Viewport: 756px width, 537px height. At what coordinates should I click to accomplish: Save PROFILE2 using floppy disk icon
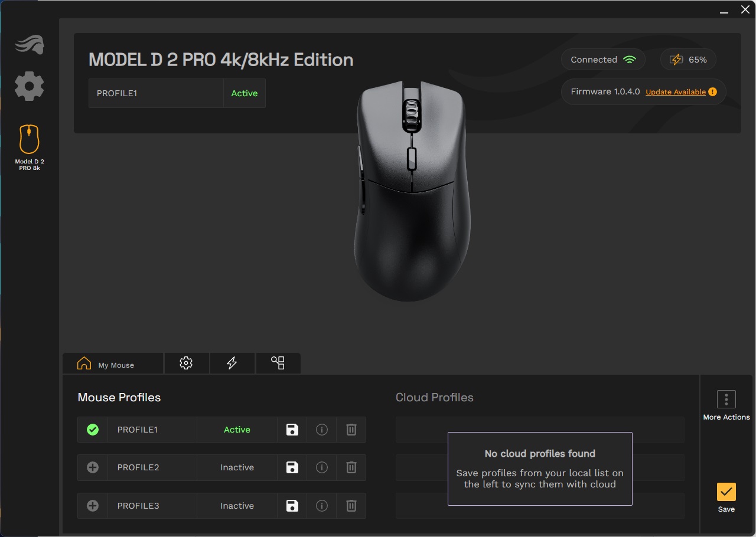point(292,467)
